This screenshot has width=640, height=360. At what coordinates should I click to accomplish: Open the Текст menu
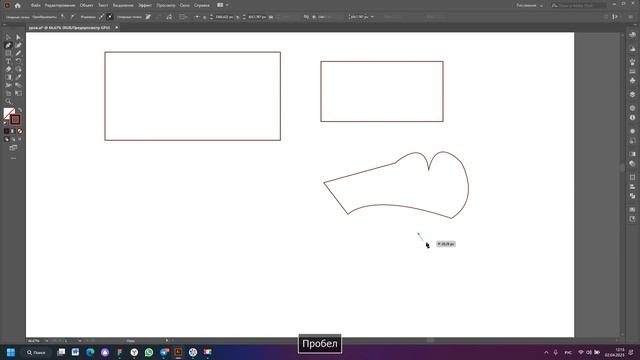point(103,5)
